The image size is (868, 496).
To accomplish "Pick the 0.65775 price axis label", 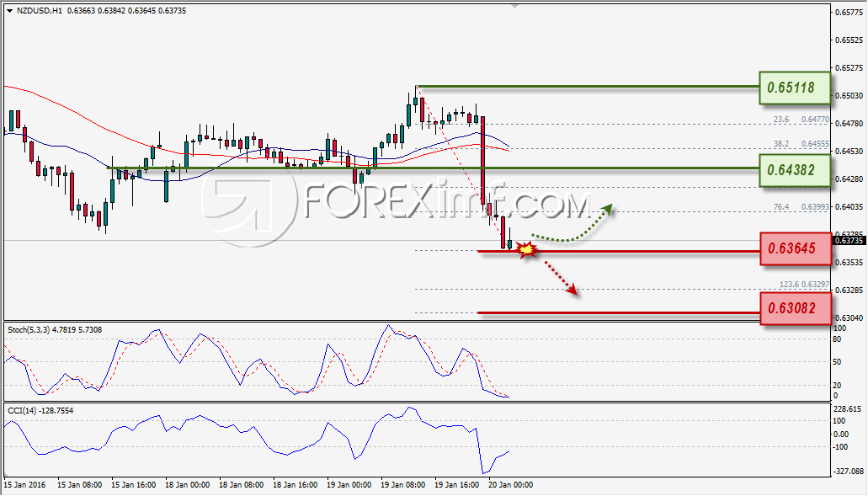I will [x=849, y=12].
